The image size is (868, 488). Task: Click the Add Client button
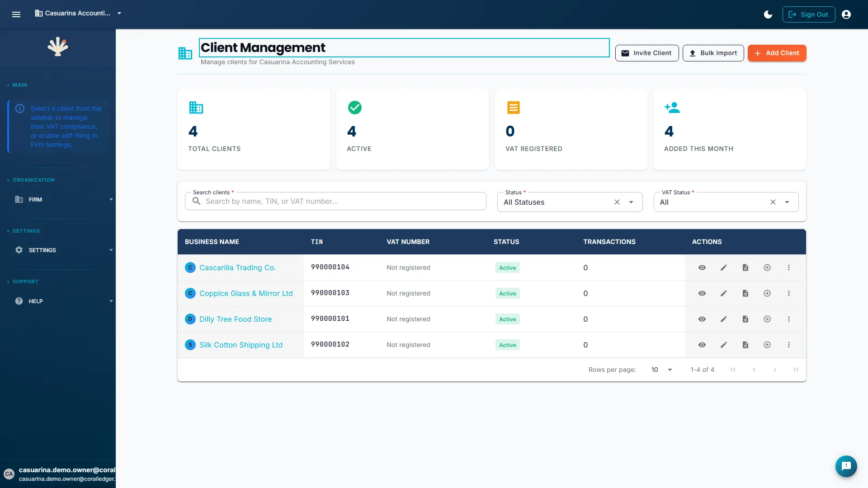777,53
